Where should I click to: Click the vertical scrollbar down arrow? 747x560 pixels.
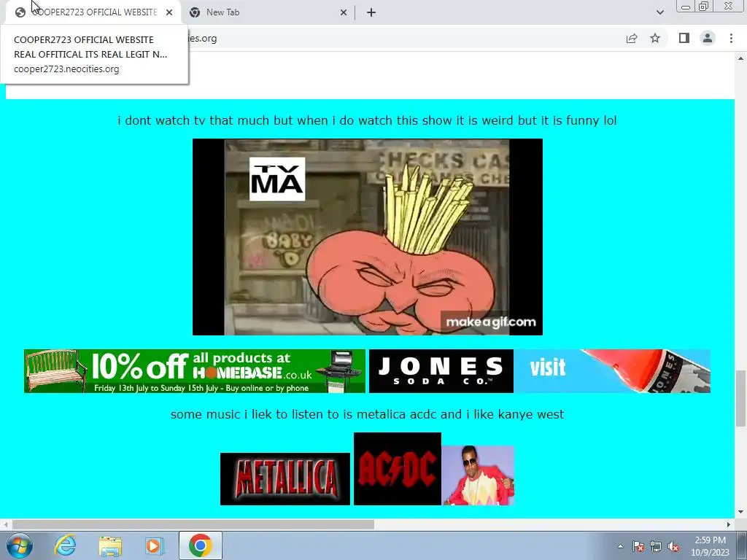(740, 512)
